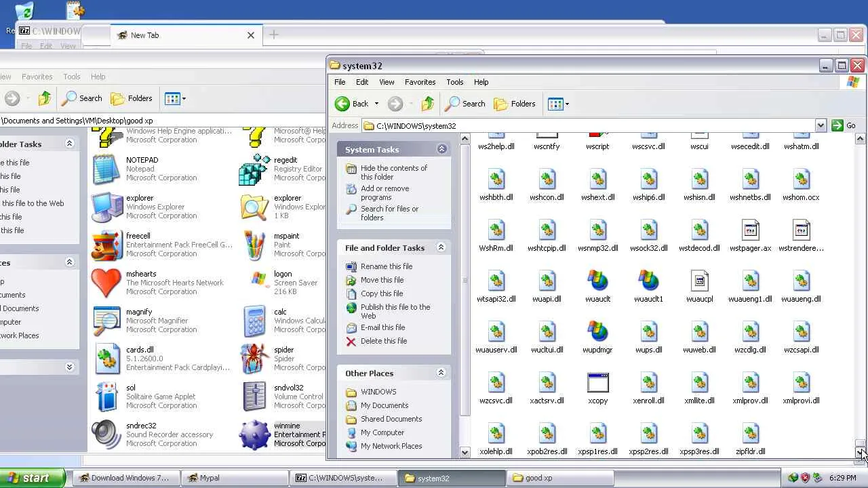
Task: Click Hide the contents of this folder
Action: pos(394,172)
